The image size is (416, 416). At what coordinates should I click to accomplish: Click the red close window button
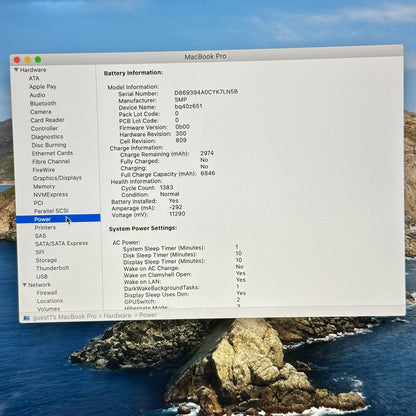pos(17,60)
